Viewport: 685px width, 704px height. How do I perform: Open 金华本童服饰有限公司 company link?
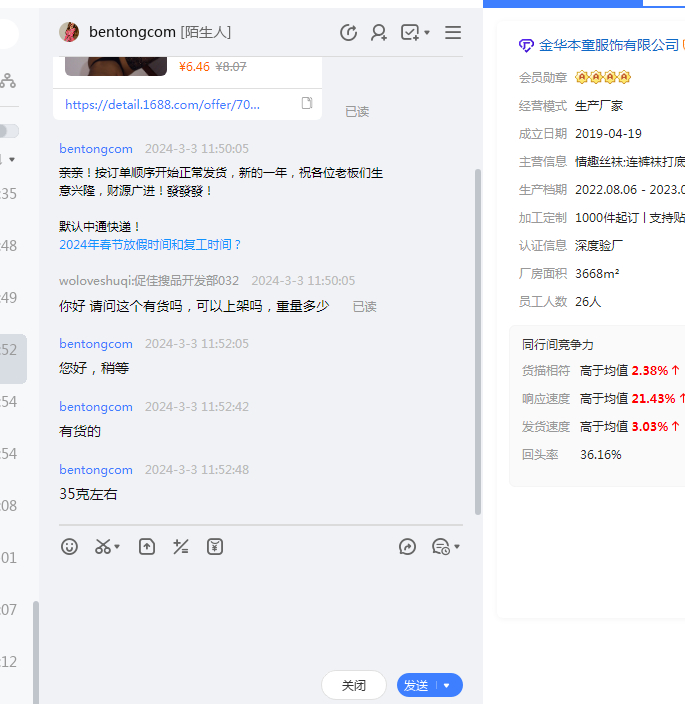pyautogui.click(x=609, y=45)
